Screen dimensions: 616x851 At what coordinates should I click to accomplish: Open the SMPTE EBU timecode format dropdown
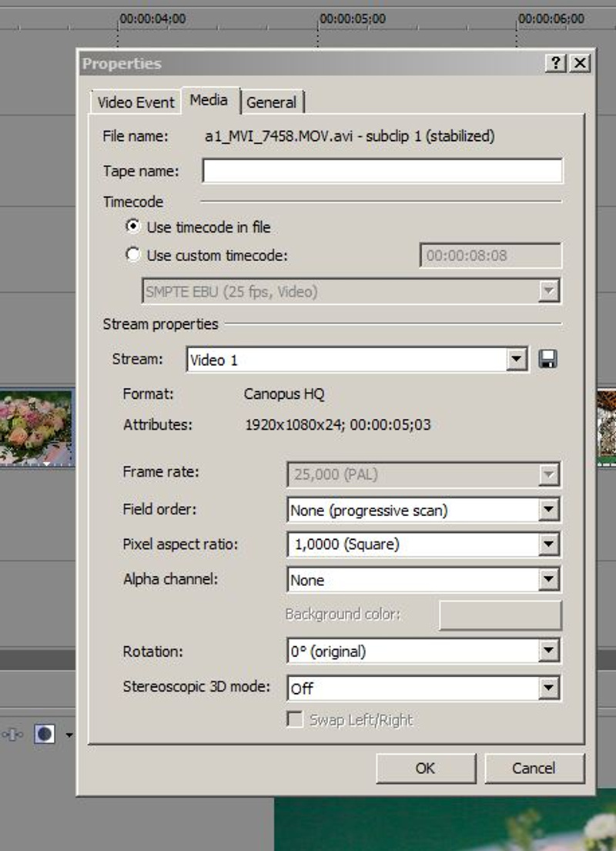(350, 291)
